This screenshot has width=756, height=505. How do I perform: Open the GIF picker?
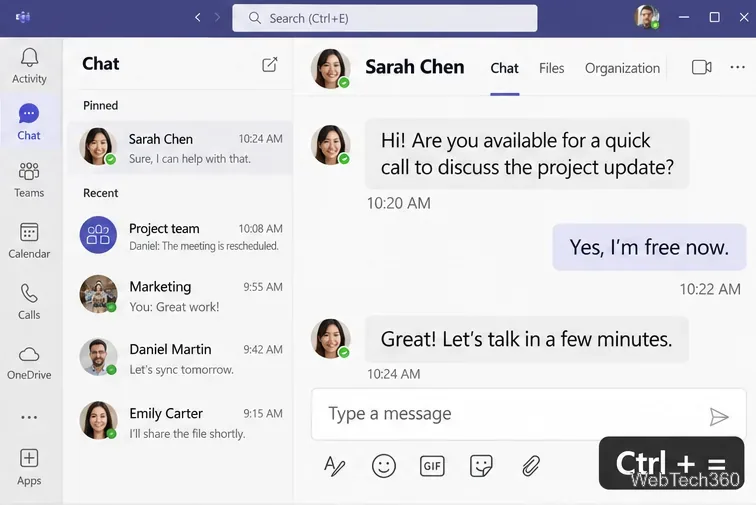point(432,466)
